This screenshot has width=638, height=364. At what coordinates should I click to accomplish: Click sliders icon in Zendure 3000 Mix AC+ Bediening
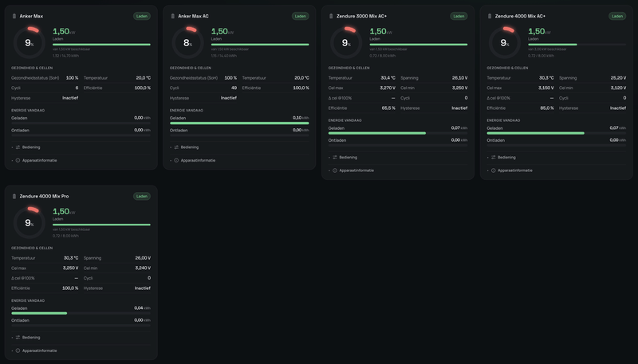tap(335, 157)
